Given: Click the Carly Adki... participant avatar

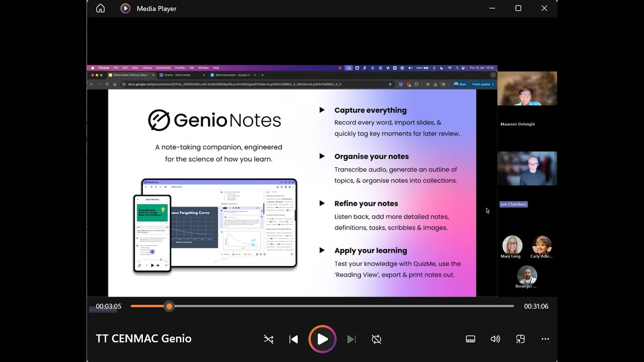Looking at the screenshot, I should pos(542,245).
